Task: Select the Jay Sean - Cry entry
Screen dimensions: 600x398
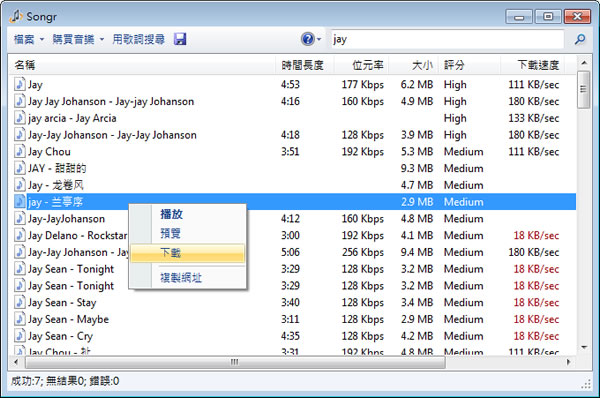Action: point(60,336)
